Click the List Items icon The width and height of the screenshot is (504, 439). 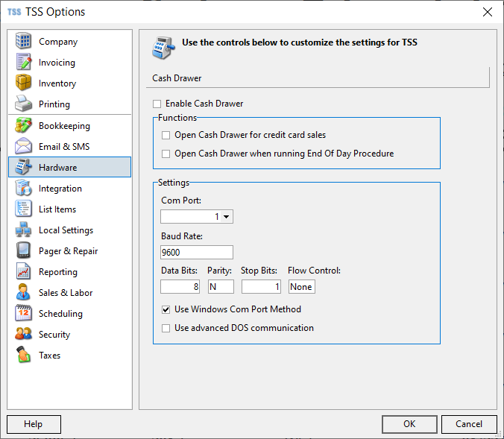click(x=23, y=209)
